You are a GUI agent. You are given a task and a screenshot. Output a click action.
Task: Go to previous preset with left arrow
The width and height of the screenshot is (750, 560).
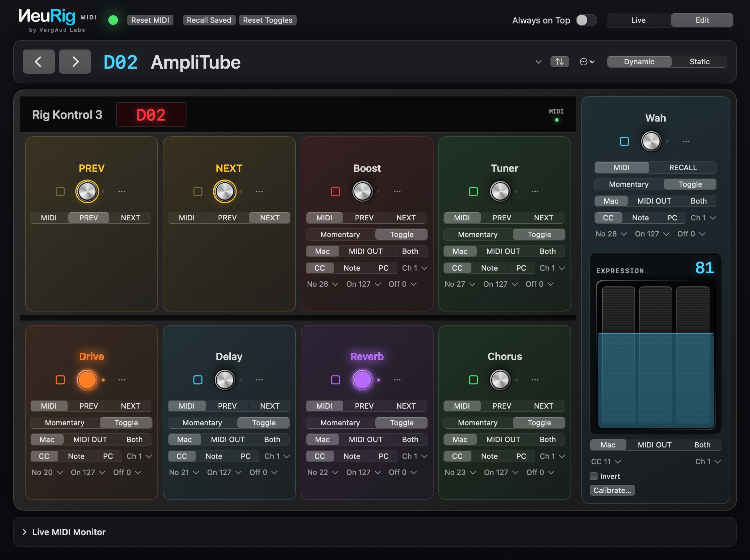pos(39,62)
